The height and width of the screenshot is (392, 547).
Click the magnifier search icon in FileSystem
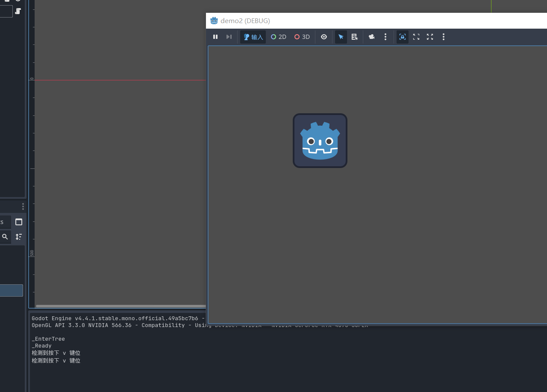click(5, 236)
